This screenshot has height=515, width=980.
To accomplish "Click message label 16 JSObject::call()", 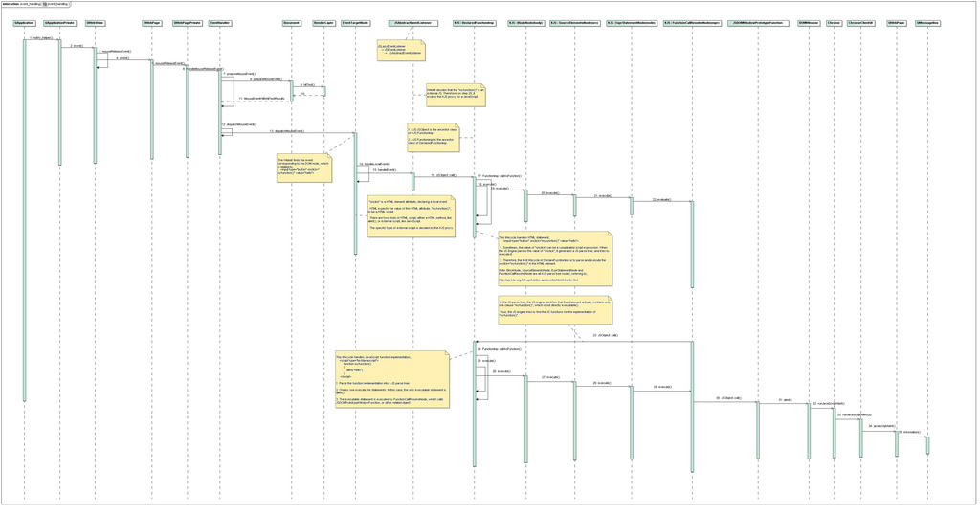I will [x=443, y=175].
